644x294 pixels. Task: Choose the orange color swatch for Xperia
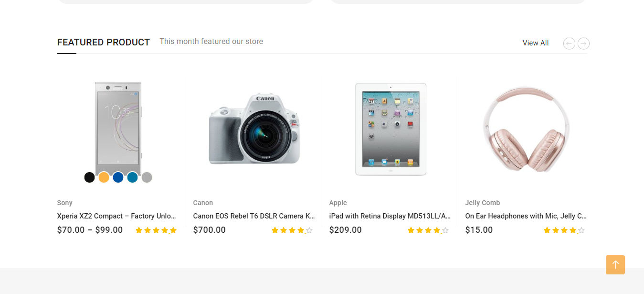pos(104,177)
